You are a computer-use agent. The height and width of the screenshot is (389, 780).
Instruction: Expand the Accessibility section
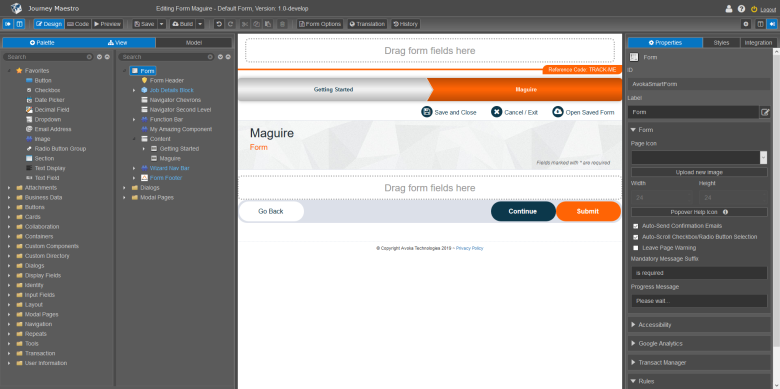pyautogui.click(x=699, y=325)
